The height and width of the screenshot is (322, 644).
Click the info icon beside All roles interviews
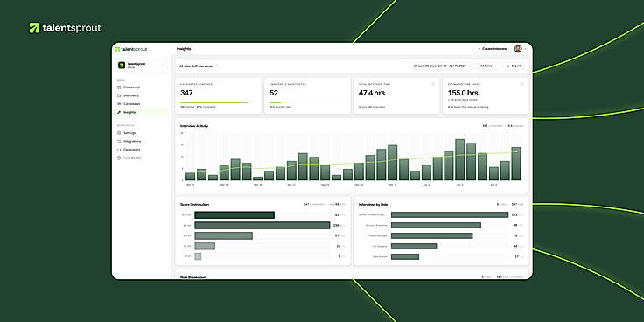click(217, 66)
